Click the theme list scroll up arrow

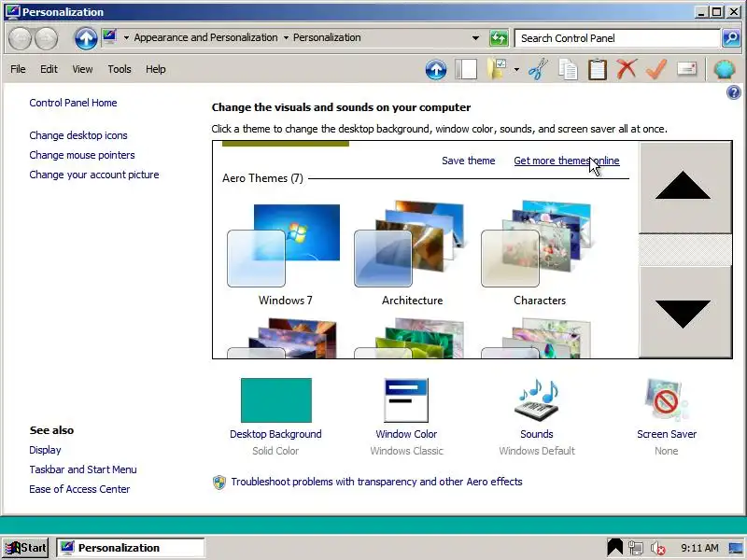(x=684, y=188)
